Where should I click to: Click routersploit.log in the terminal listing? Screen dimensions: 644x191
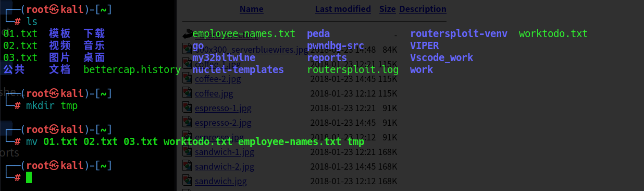coord(353,69)
